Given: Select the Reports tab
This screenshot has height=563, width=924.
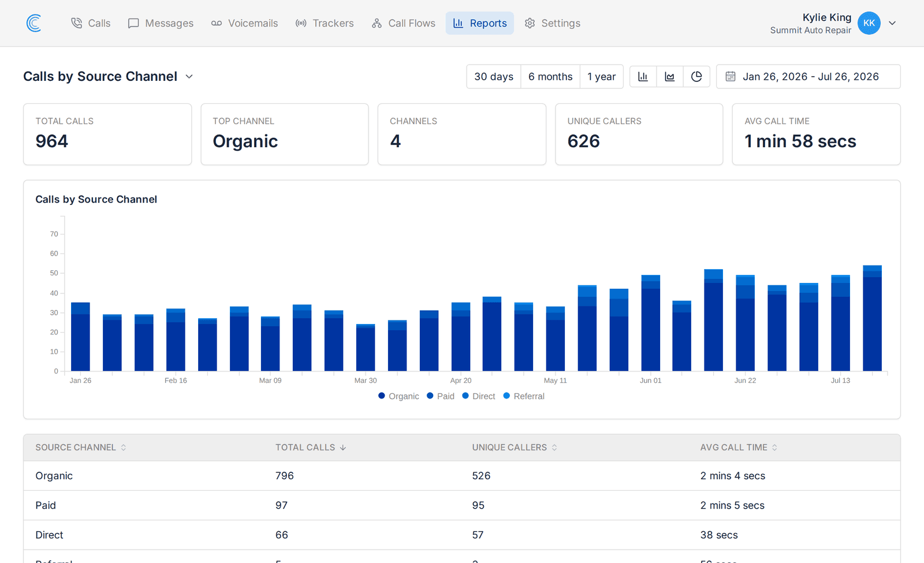Looking at the screenshot, I should pyautogui.click(x=480, y=23).
